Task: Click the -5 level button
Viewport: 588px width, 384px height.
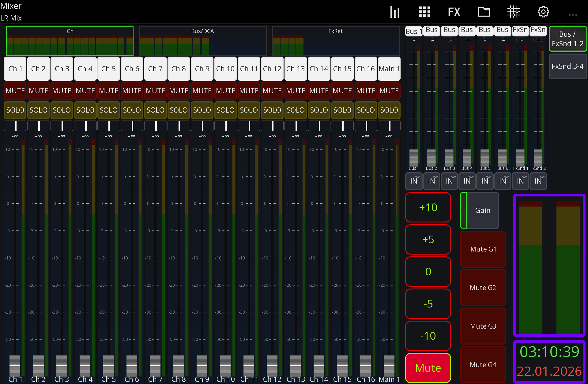Action: point(428,304)
